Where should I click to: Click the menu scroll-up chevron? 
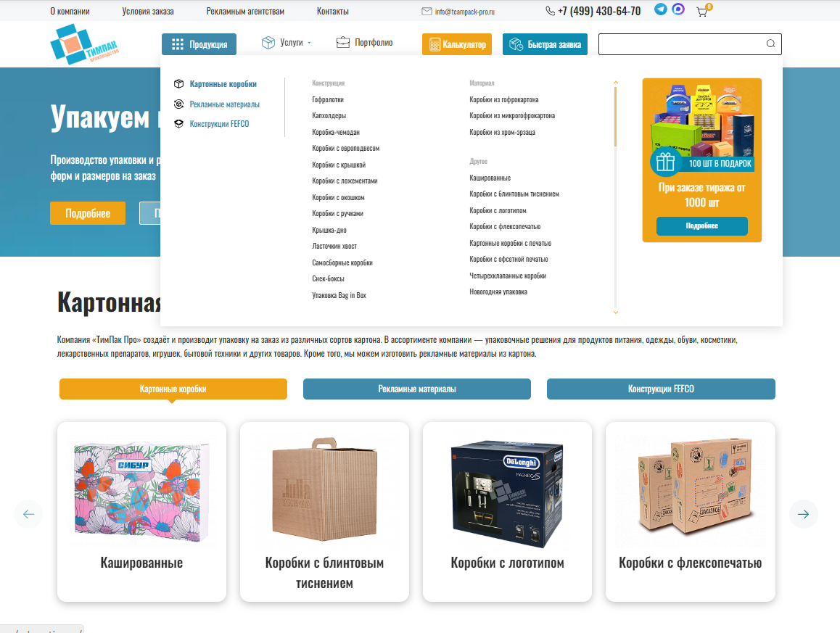(x=616, y=83)
